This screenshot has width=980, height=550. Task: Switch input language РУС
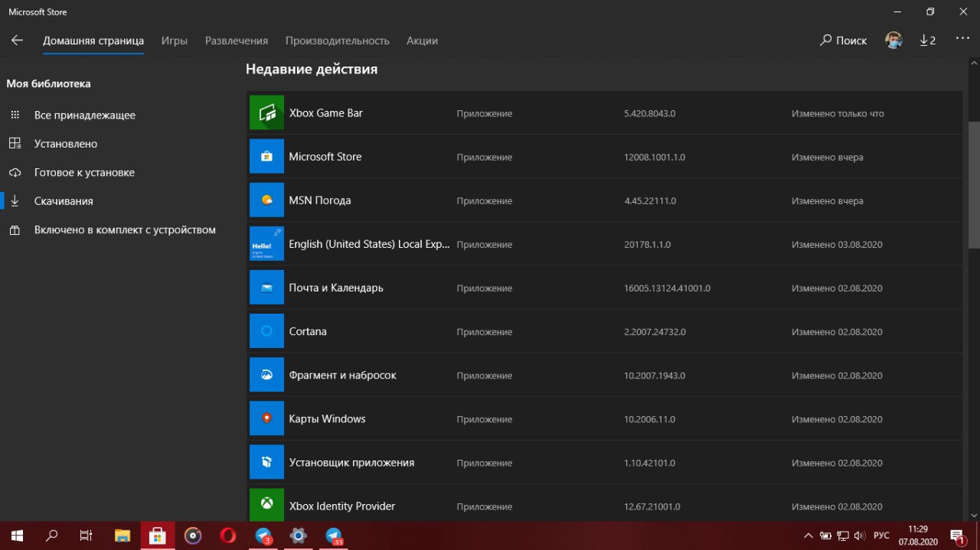pyautogui.click(x=882, y=535)
